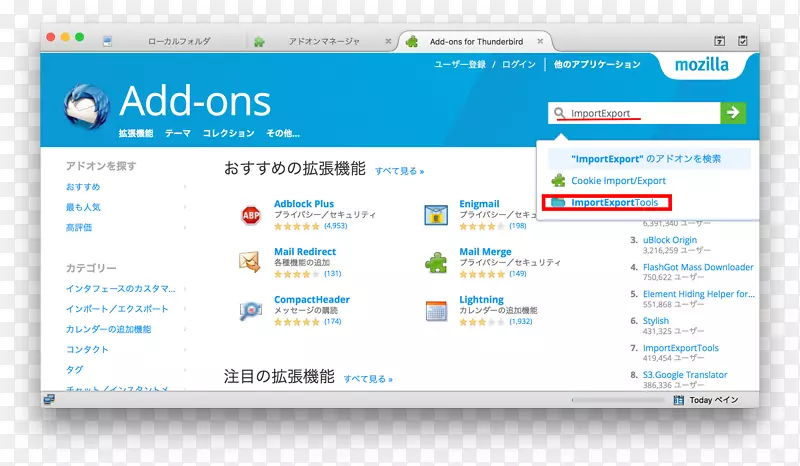Click the Cookie Import/Export puzzle icon
This screenshot has width=800, height=466.
pyautogui.click(x=558, y=180)
